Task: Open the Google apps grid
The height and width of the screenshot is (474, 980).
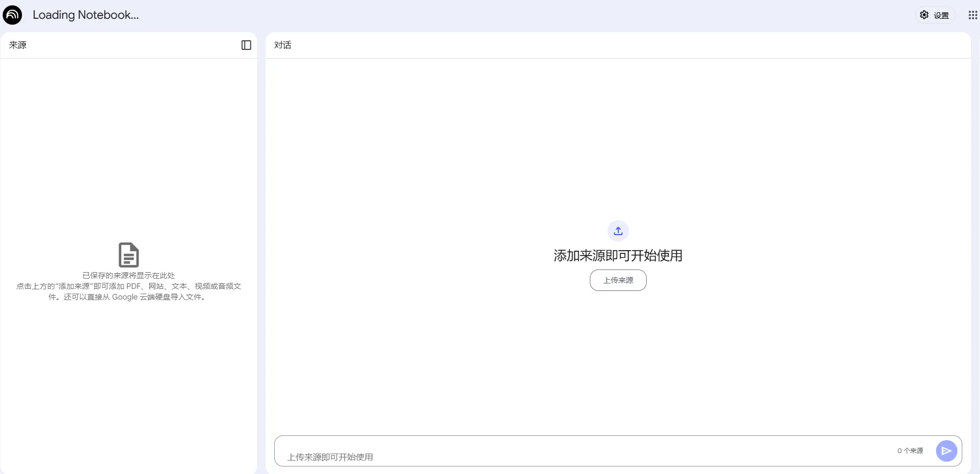Action: pyautogui.click(x=972, y=15)
